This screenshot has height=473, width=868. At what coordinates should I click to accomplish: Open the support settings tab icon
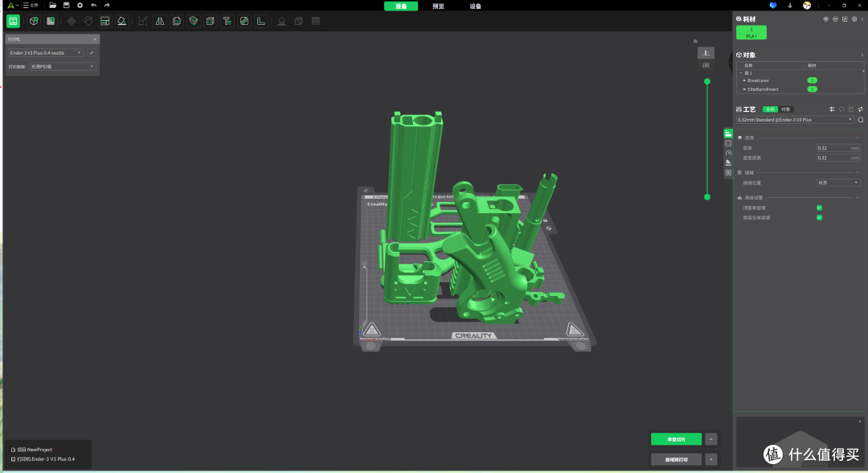[728, 162]
